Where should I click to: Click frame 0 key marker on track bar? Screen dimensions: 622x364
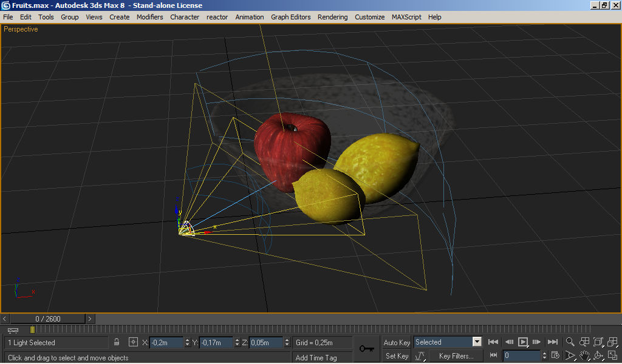click(x=33, y=329)
